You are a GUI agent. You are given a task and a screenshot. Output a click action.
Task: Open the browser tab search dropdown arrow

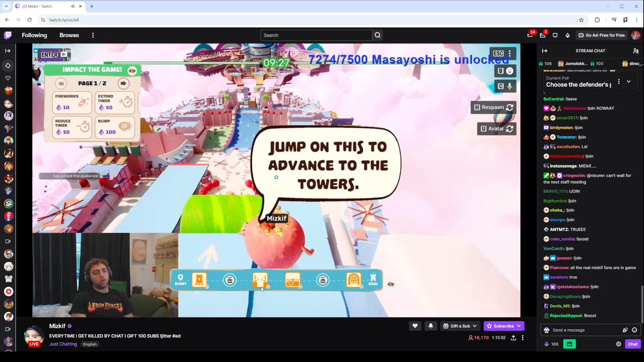click(x=6, y=6)
